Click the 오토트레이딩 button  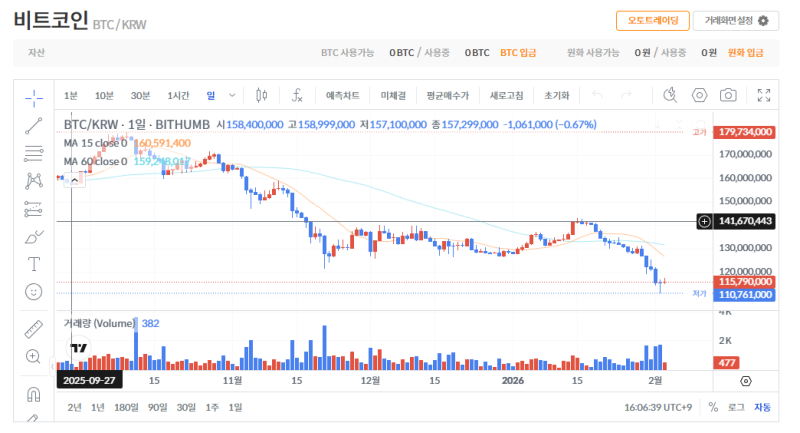652,21
